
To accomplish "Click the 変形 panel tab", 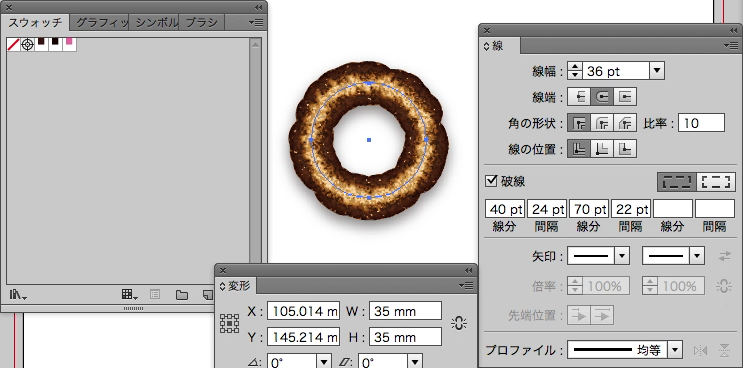I will click(x=236, y=286).
